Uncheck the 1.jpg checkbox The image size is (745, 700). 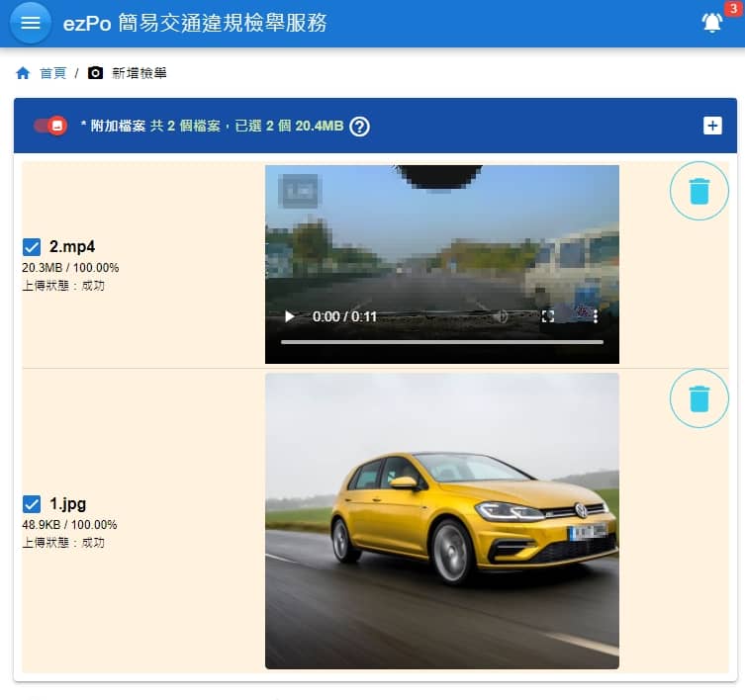tap(32, 503)
